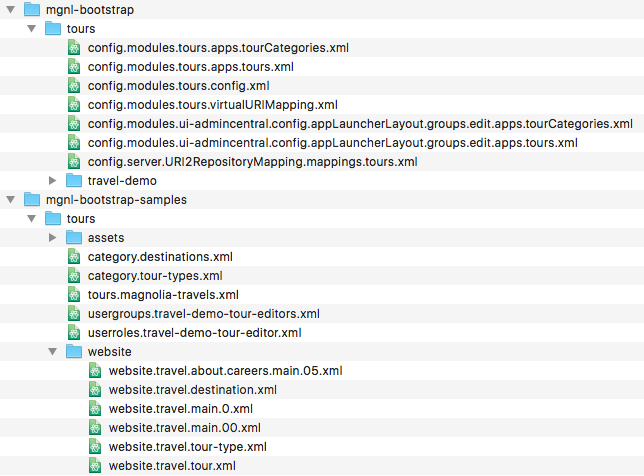This screenshot has height=476, width=644.
Task: Select file config.modules.tours.apps.tours.xml
Action: pyautogui.click(x=191, y=67)
